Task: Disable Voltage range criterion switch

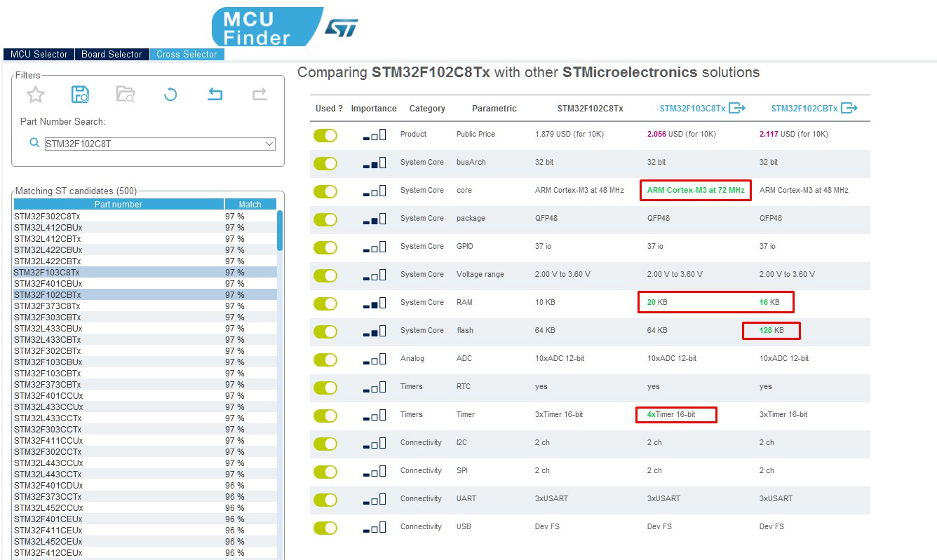Action: click(x=325, y=275)
